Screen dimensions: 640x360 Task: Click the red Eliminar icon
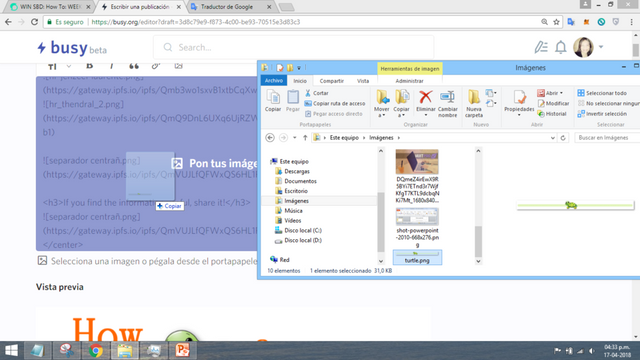(x=426, y=97)
